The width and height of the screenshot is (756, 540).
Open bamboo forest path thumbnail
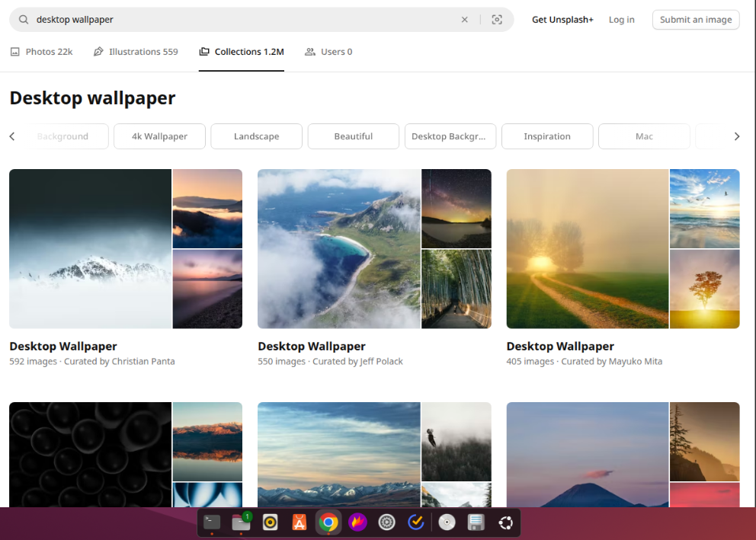[456, 289]
